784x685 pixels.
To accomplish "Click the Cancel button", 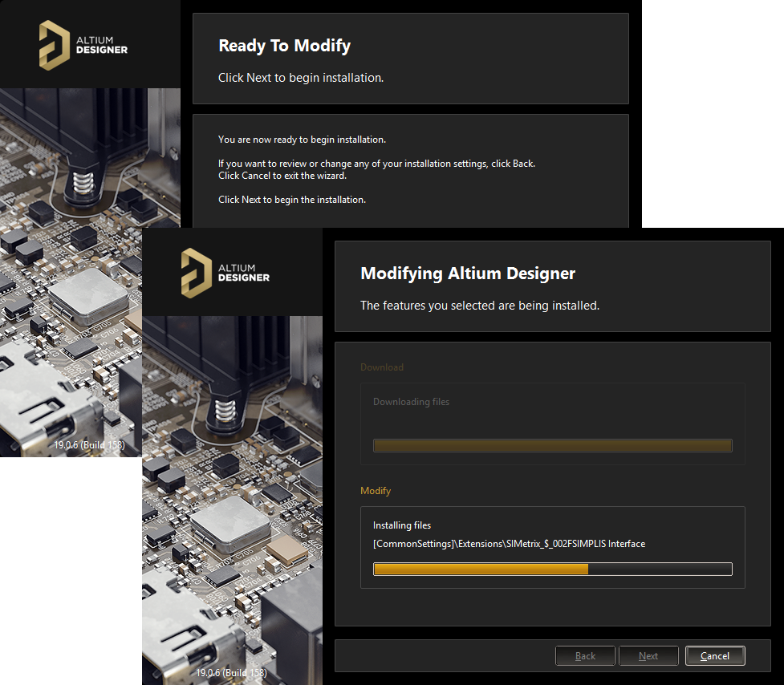I will pyautogui.click(x=714, y=656).
